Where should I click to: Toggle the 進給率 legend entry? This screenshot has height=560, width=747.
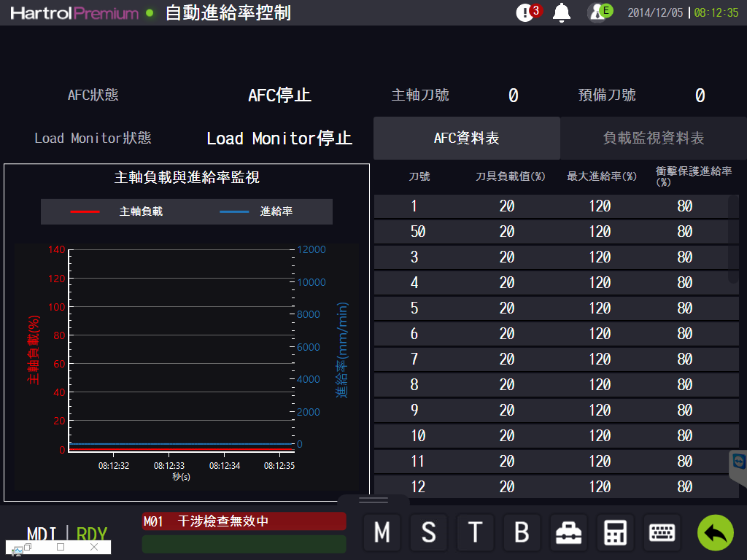tap(256, 211)
